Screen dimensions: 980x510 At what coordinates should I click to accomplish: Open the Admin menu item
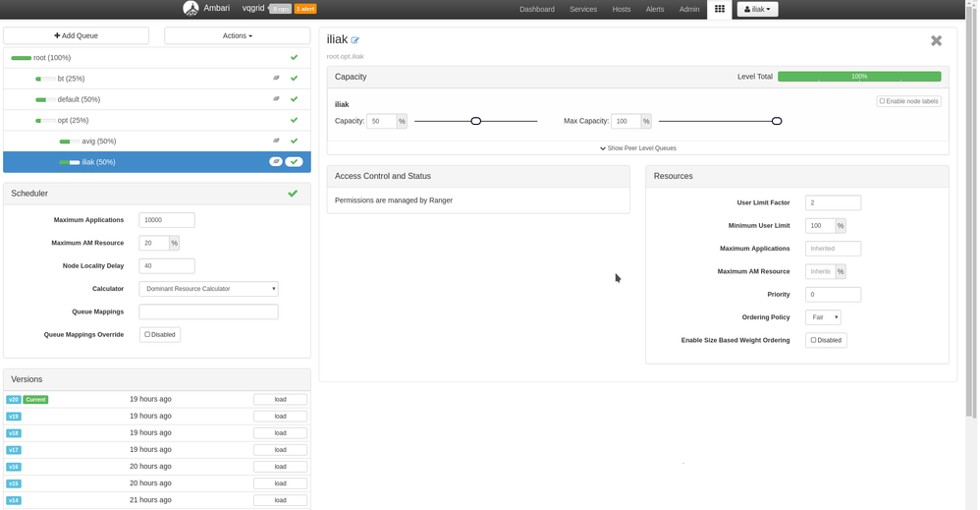(x=689, y=9)
